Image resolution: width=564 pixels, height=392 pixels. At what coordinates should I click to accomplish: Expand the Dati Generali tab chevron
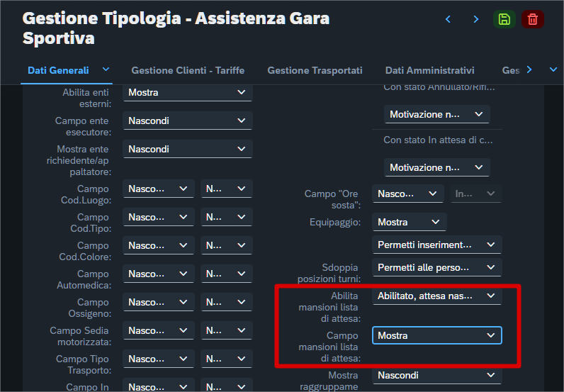[106, 69]
